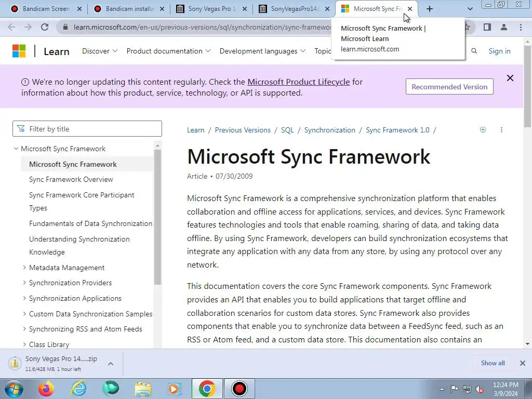
Task: Open the side panel icon in Chrome toolbar
Action: (x=487, y=27)
